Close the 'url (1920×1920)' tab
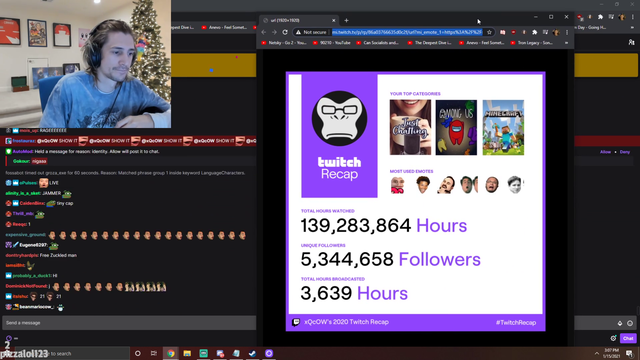Viewport: 640px width, 360px height. click(333, 20)
